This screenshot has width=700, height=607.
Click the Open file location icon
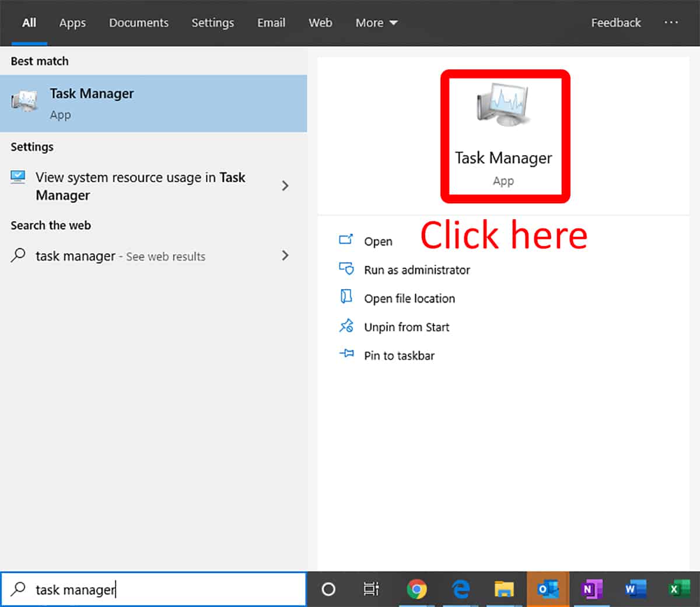click(346, 296)
